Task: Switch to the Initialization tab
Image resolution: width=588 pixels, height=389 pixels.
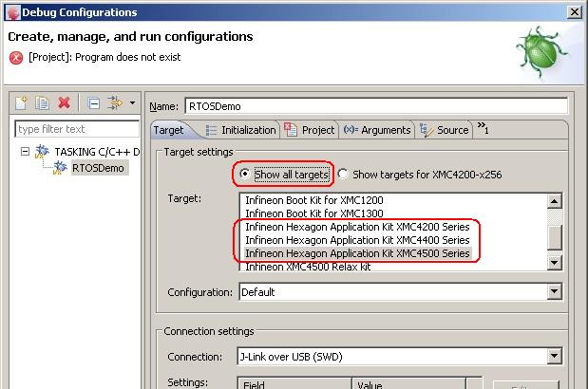Action: coord(240,130)
